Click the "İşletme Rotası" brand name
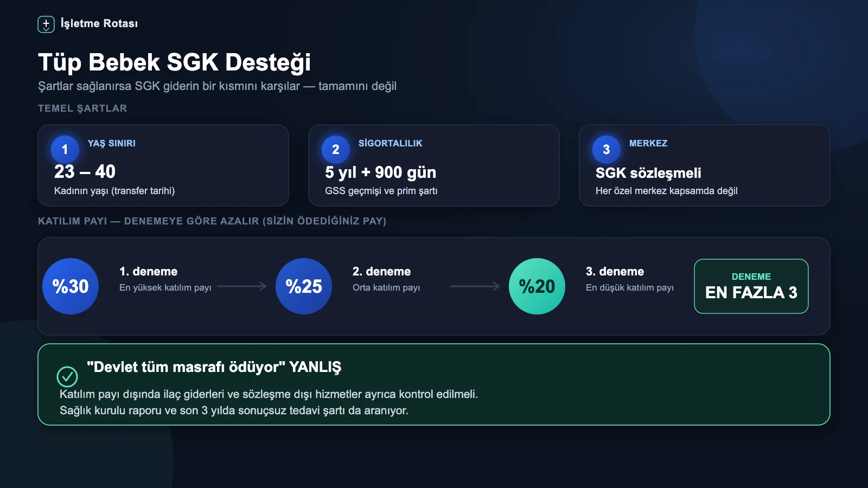 point(99,23)
